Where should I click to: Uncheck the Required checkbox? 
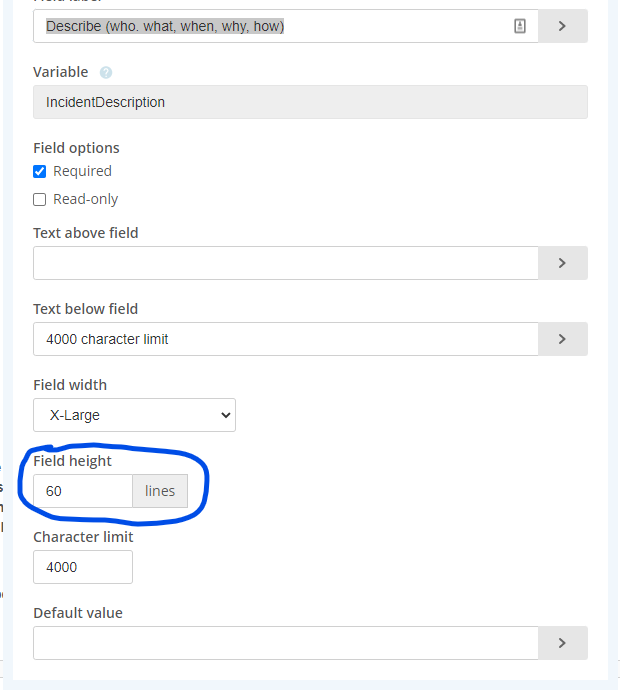pyautogui.click(x=40, y=172)
